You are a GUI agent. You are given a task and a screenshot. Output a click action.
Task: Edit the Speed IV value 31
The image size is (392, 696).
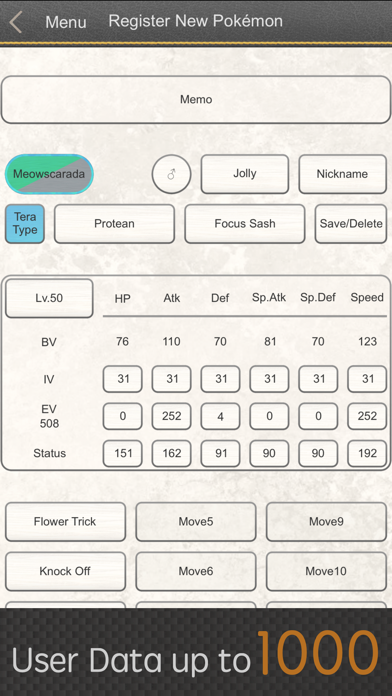pyautogui.click(x=367, y=379)
